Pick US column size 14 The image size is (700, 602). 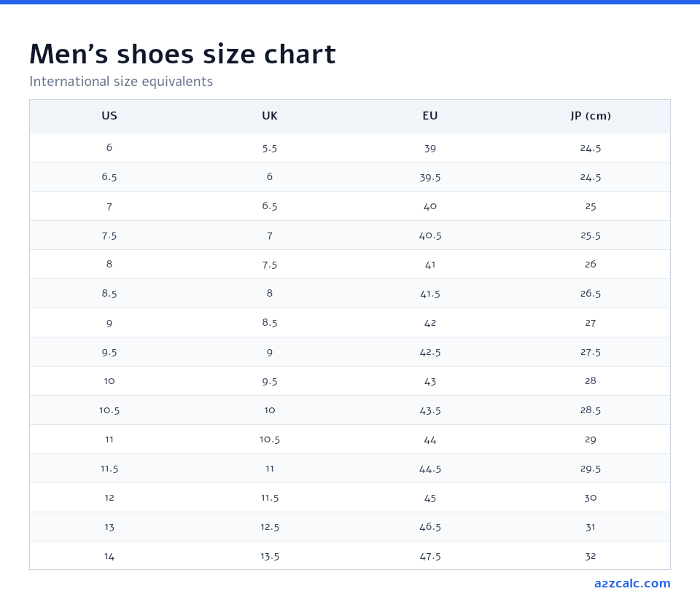pos(109,557)
